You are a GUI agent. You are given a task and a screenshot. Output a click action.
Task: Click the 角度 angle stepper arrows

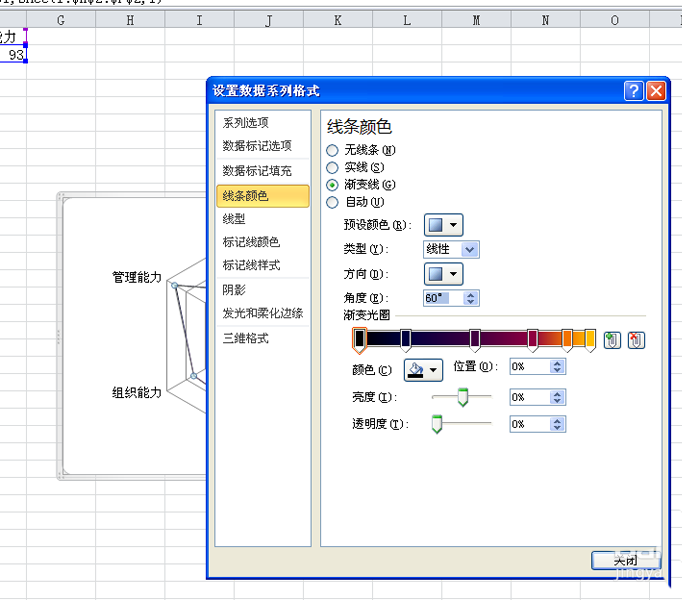(470, 298)
